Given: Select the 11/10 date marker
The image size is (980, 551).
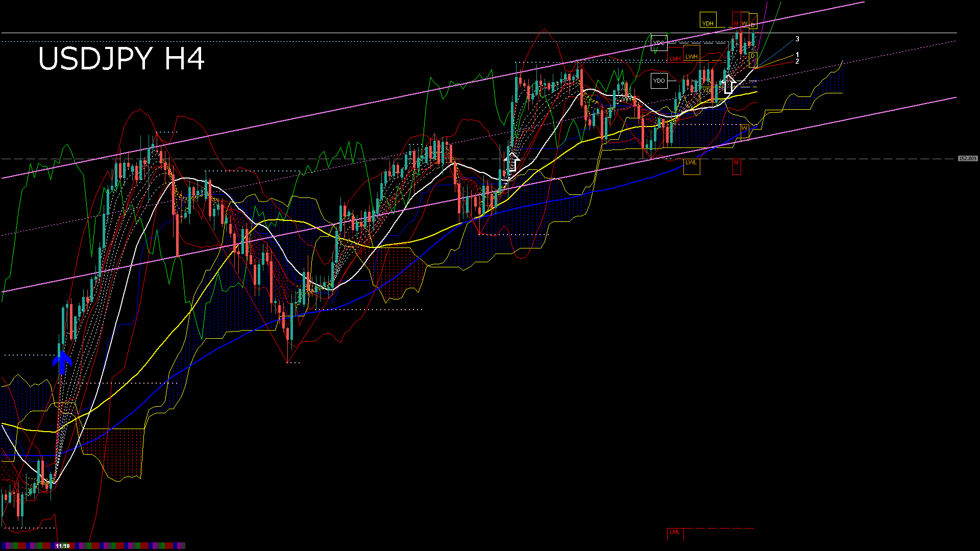Looking at the screenshot, I should tap(62, 546).
